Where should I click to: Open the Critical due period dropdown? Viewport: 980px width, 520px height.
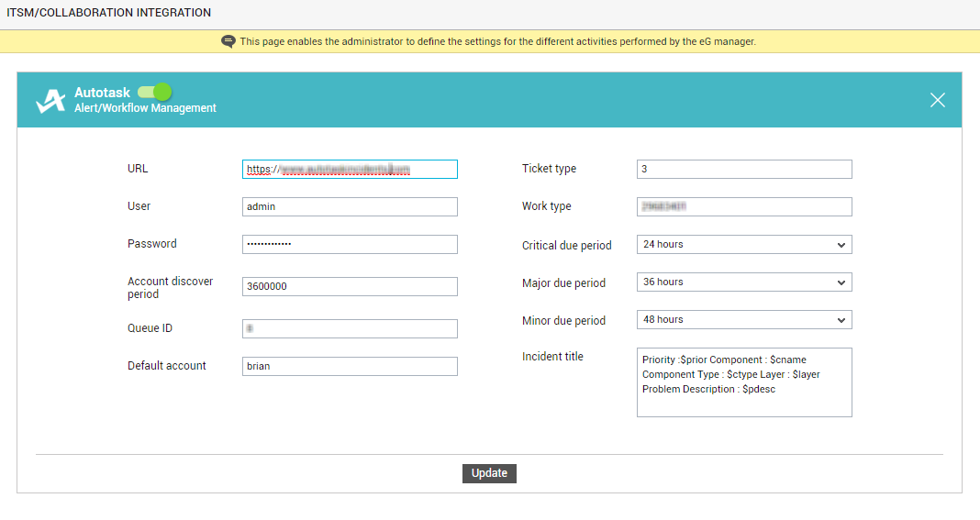point(744,244)
